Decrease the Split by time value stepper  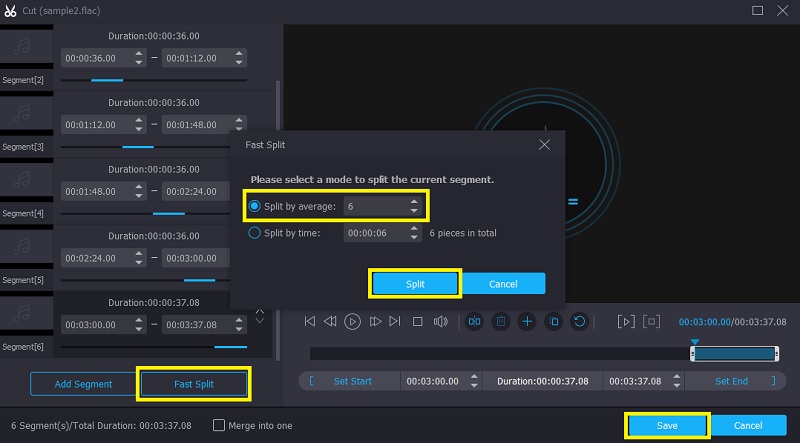[x=414, y=237]
